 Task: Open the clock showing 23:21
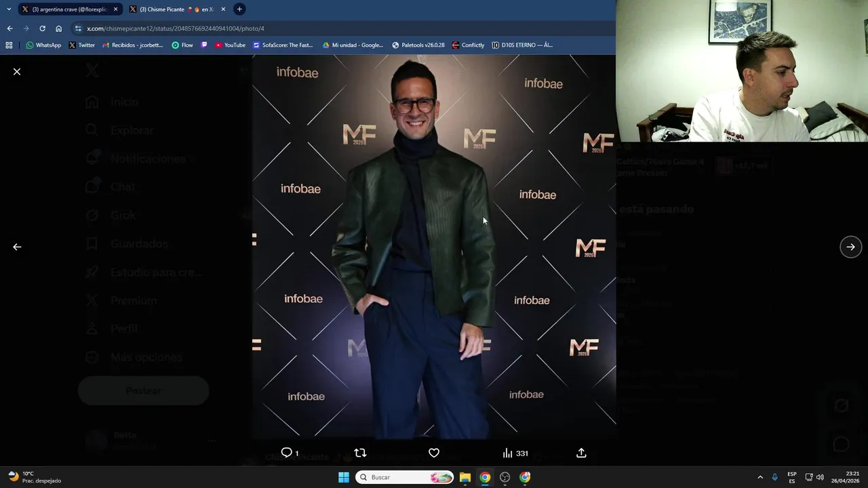pyautogui.click(x=844, y=477)
